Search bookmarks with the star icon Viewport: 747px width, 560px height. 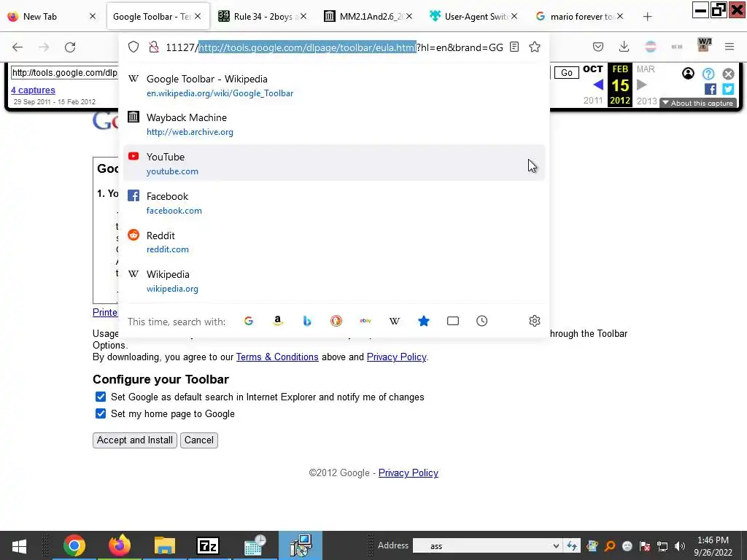pos(424,321)
